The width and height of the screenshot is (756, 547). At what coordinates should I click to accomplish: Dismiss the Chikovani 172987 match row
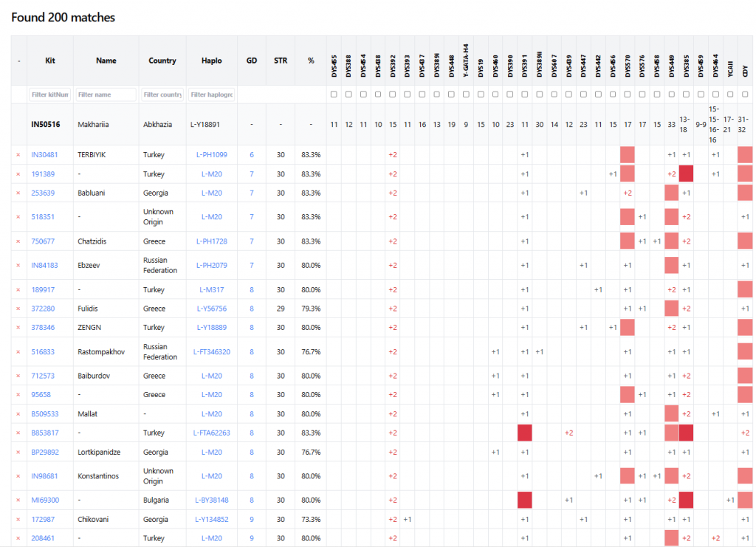pyautogui.click(x=18, y=520)
